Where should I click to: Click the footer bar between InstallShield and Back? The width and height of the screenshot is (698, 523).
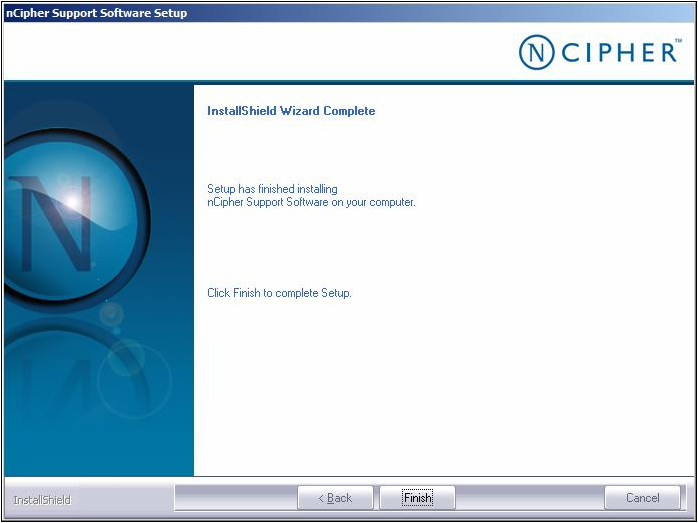pos(235,498)
